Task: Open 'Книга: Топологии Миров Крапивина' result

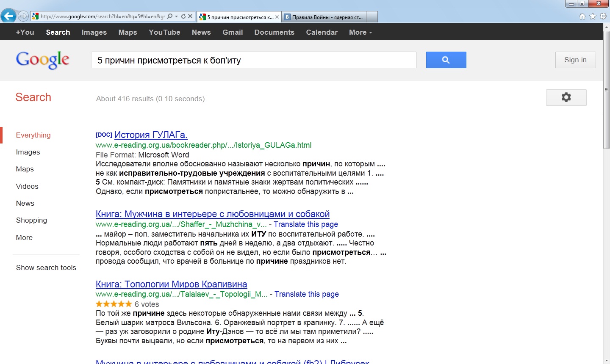Action: pos(172,284)
